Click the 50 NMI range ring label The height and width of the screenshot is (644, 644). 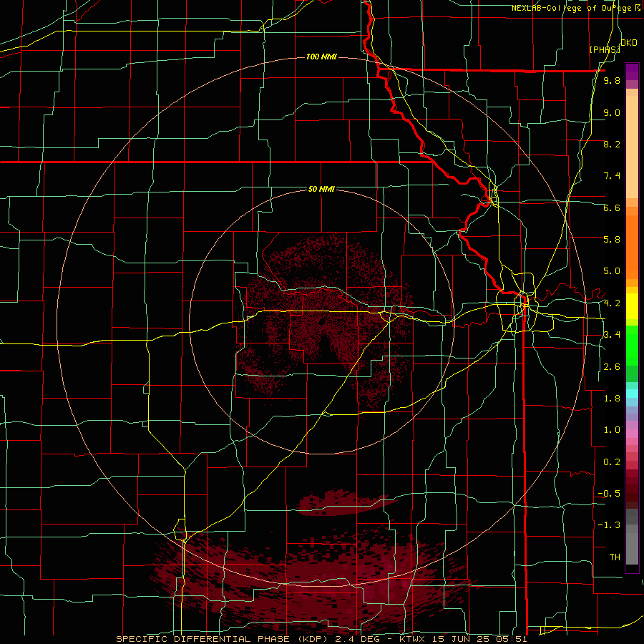[x=321, y=189]
